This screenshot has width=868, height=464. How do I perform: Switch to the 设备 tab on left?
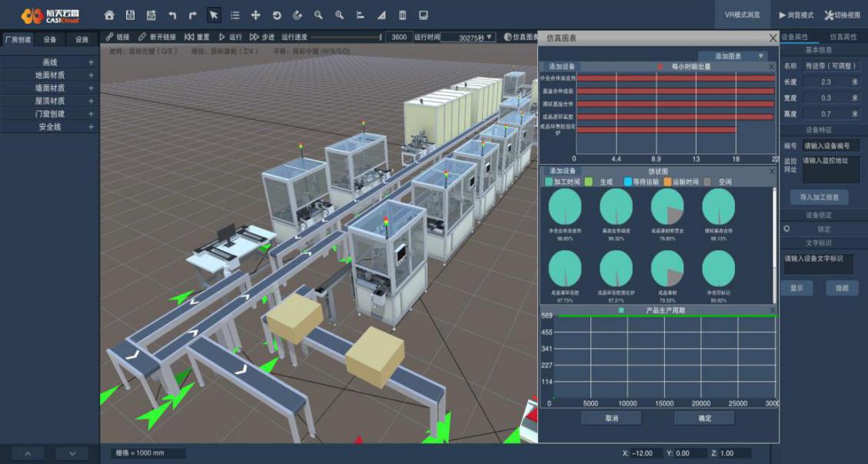pyautogui.click(x=49, y=39)
